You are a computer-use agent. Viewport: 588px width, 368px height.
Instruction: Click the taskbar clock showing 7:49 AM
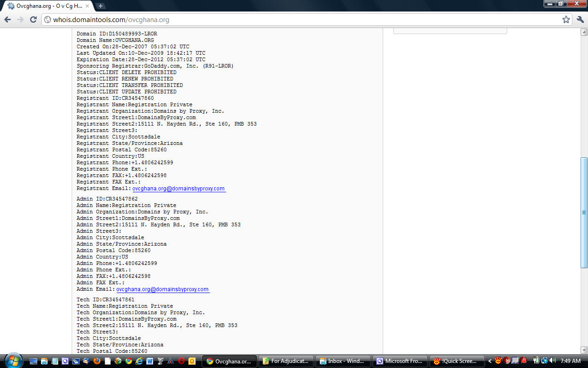pos(571,361)
